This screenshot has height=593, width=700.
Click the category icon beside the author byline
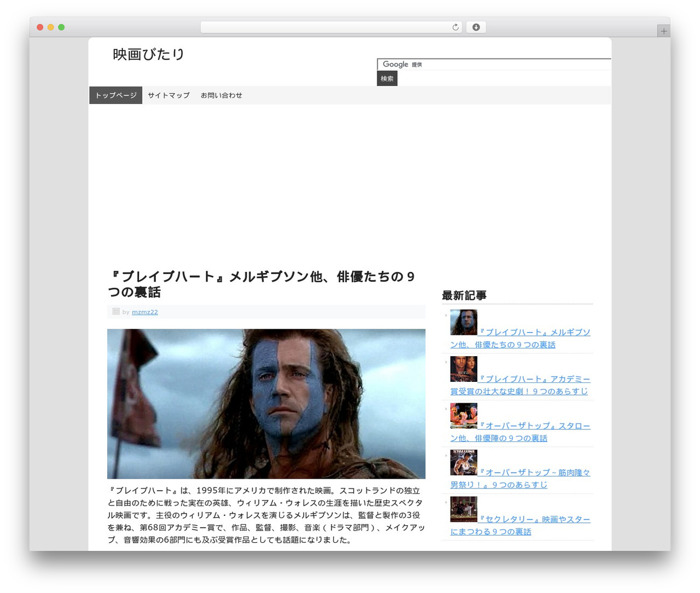click(116, 311)
